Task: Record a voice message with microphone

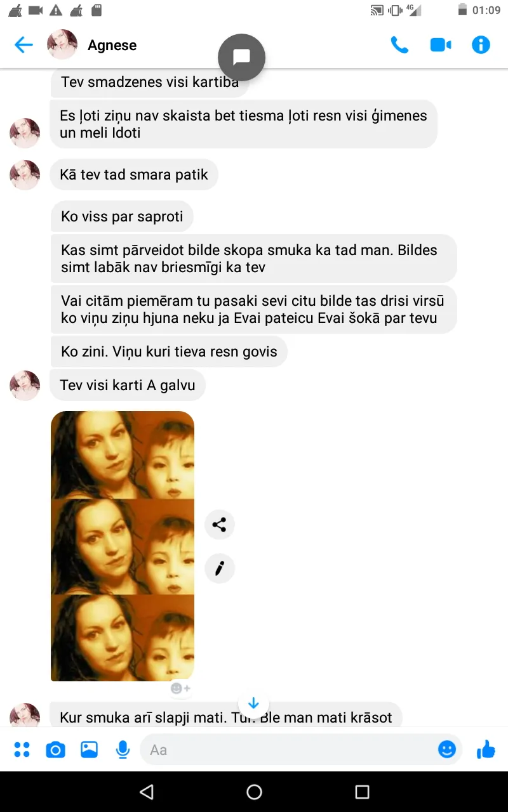Action: [x=123, y=750]
